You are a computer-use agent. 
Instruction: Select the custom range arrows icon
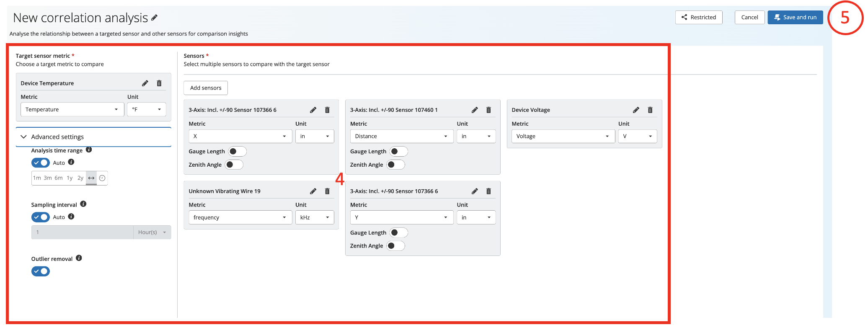click(x=91, y=178)
